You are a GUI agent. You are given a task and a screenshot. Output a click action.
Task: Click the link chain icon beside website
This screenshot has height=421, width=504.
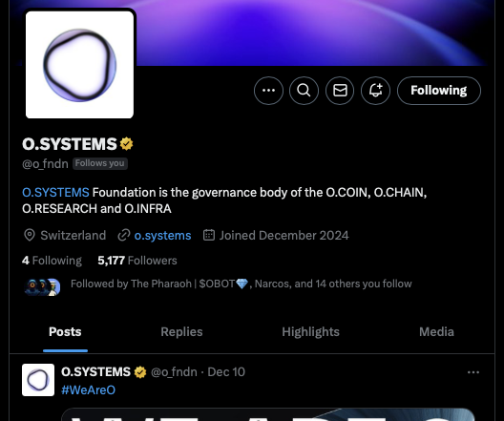click(124, 235)
